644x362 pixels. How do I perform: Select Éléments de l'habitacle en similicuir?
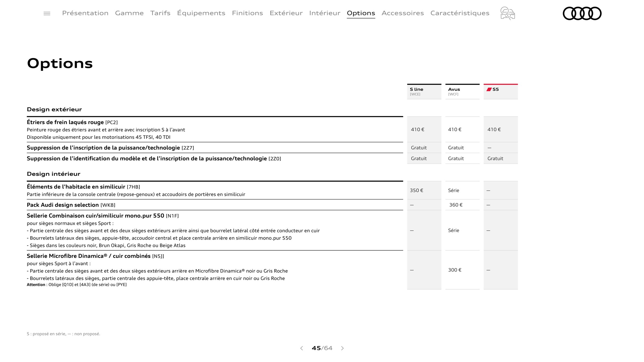pos(215,190)
